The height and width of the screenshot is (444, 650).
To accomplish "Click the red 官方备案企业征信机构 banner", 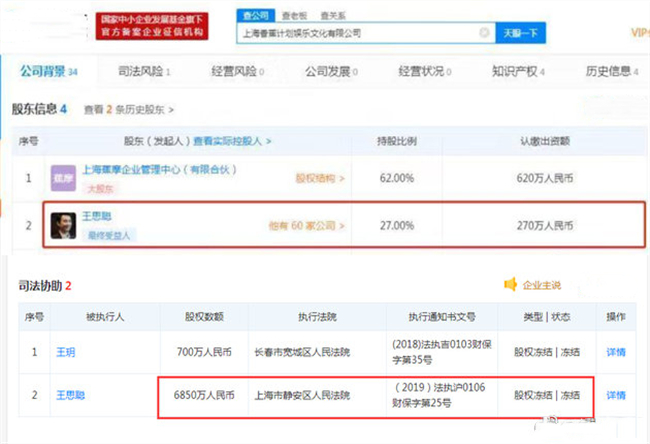I will 152,26.
